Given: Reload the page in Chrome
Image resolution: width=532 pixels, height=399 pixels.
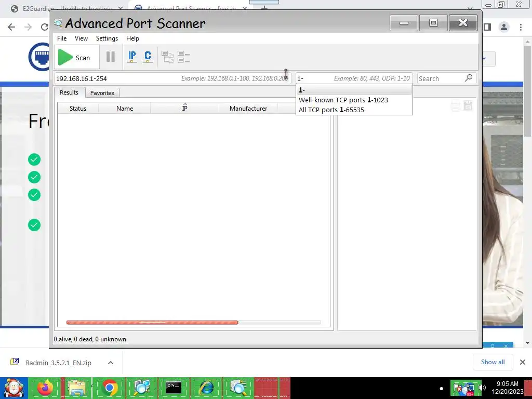Looking at the screenshot, I should tap(45, 27).
